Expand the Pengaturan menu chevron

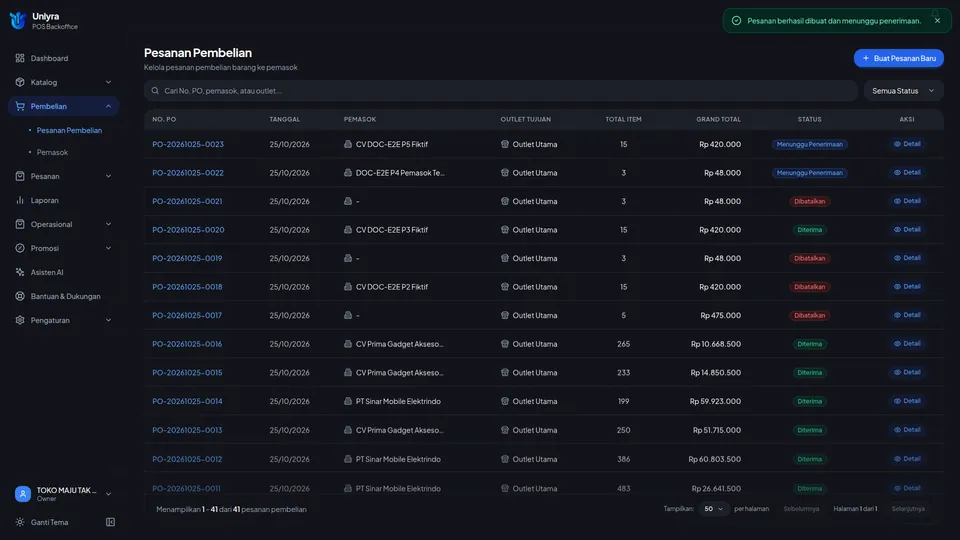click(x=108, y=320)
